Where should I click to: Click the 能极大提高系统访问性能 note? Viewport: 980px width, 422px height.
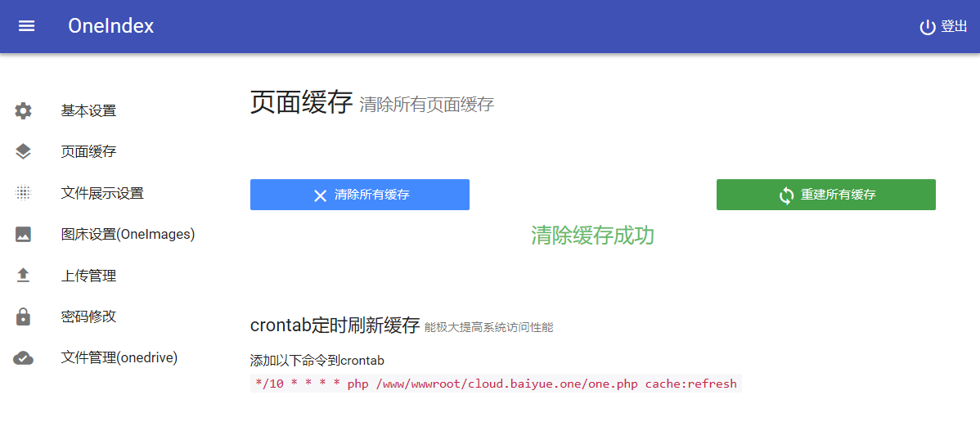pyautogui.click(x=488, y=327)
